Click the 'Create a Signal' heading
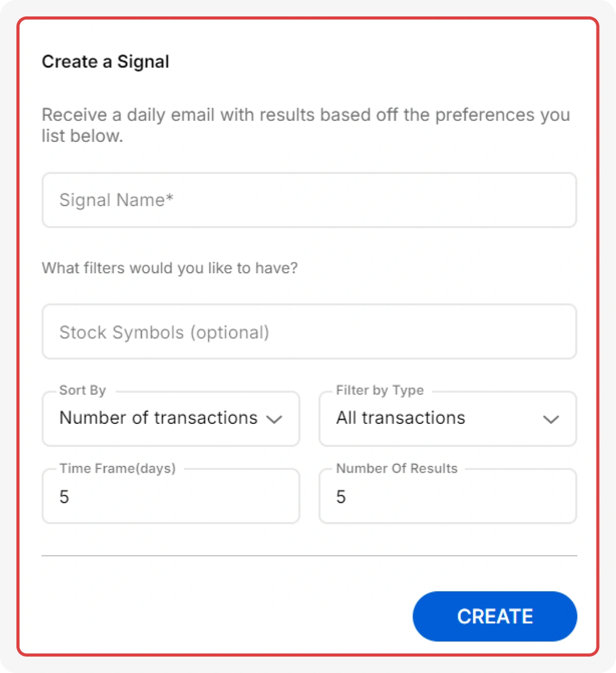Viewport: 616px width, 673px height. pos(105,62)
